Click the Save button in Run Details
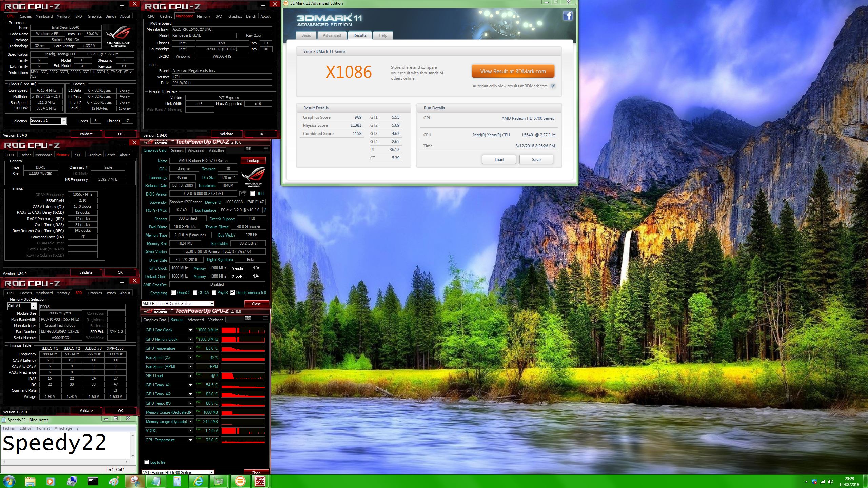This screenshot has width=868, height=488. click(536, 160)
